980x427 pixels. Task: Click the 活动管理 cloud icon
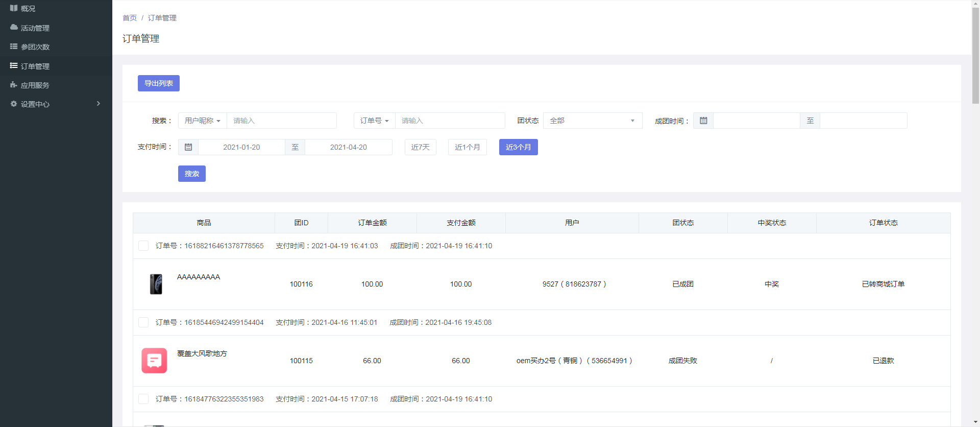[x=14, y=28]
